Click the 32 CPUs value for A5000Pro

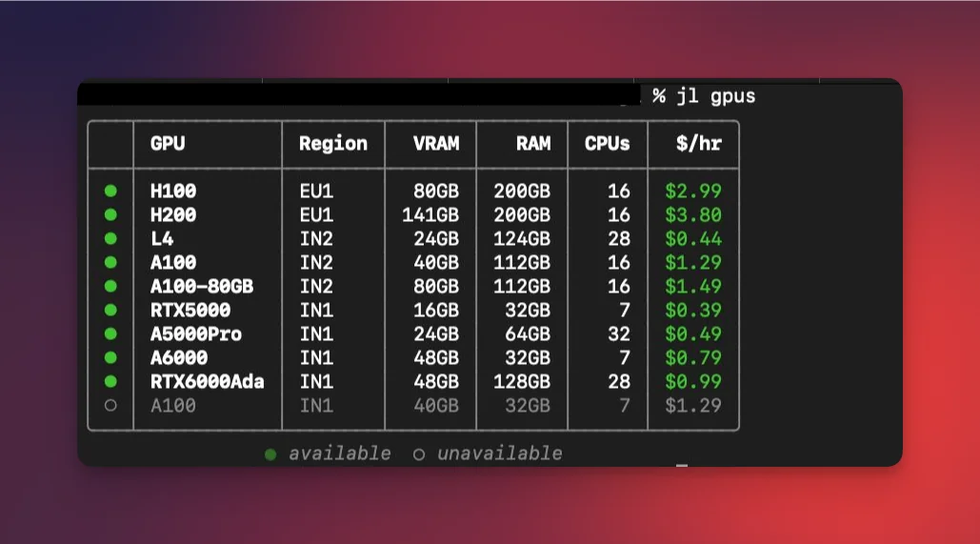pos(619,333)
